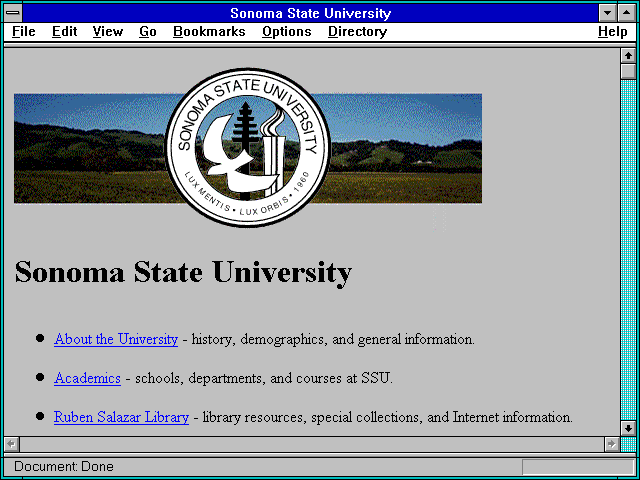Click 'history, demographics, and general information' text
The width and height of the screenshot is (640, 480).
point(333,339)
